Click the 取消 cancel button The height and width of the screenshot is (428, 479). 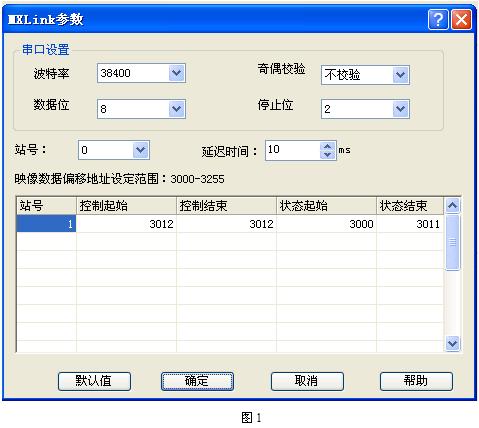(307, 381)
